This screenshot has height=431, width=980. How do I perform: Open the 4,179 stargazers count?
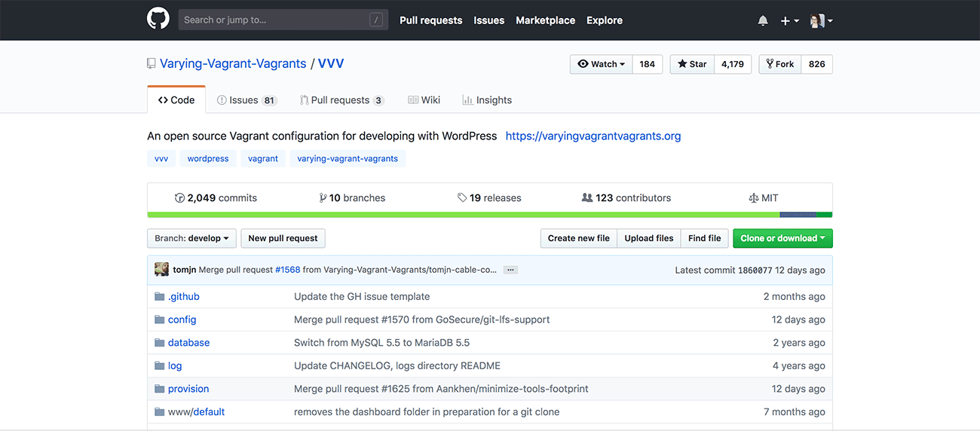pos(733,64)
